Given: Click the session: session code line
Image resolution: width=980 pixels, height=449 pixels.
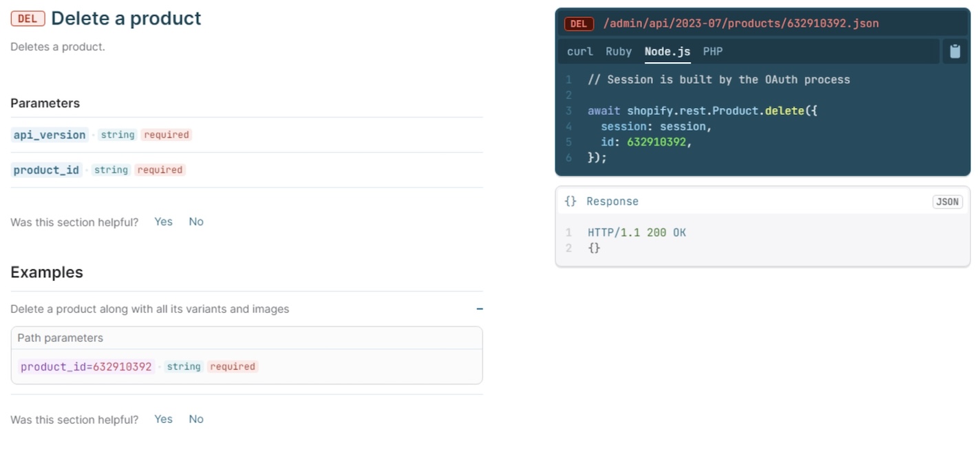Looking at the screenshot, I should pos(656,127).
